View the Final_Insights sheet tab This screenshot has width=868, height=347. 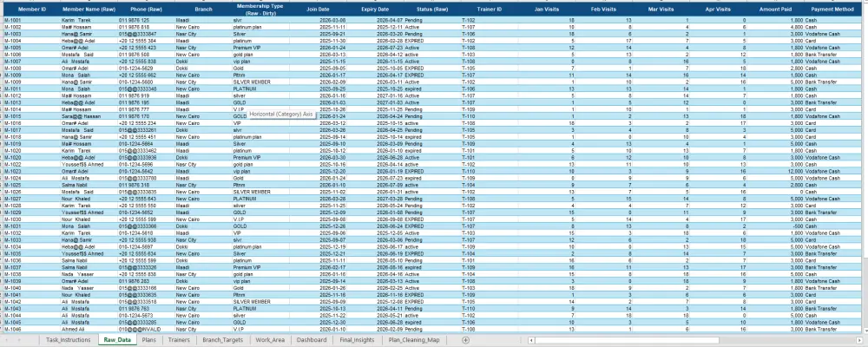point(357,340)
